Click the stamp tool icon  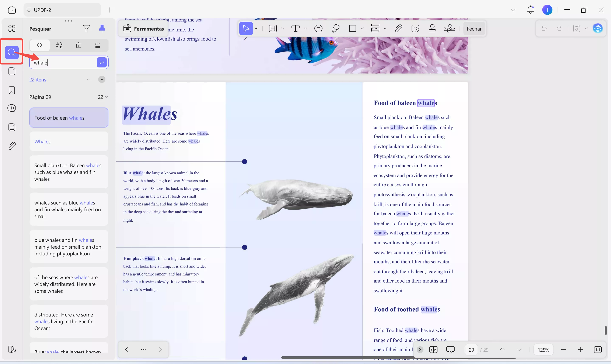(432, 29)
